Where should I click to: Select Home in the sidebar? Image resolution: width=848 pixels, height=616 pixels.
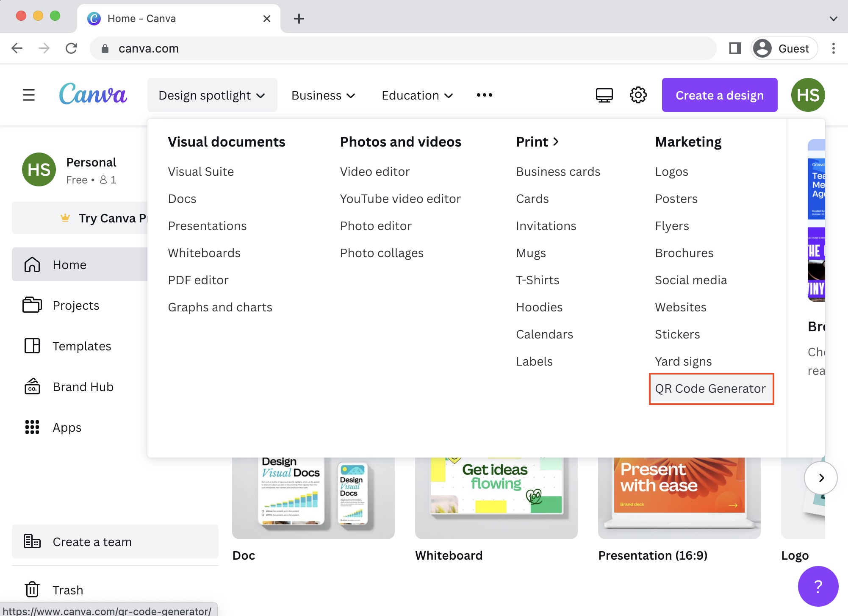click(80, 264)
